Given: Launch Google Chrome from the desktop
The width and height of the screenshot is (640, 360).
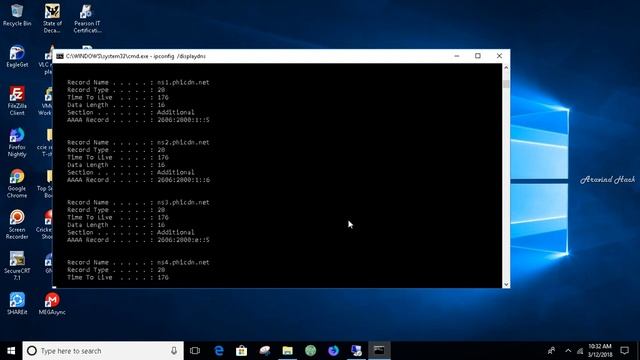Looking at the screenshot, I should 17,184.
